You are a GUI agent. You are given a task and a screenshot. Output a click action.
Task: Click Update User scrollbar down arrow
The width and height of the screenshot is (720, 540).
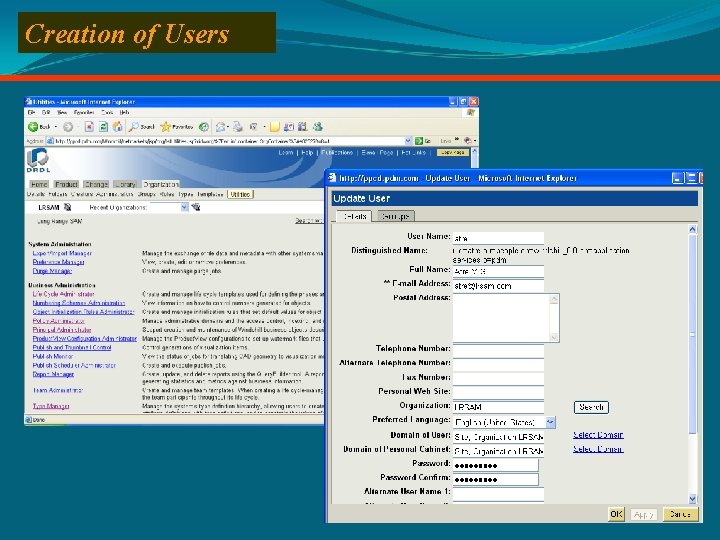693,499
